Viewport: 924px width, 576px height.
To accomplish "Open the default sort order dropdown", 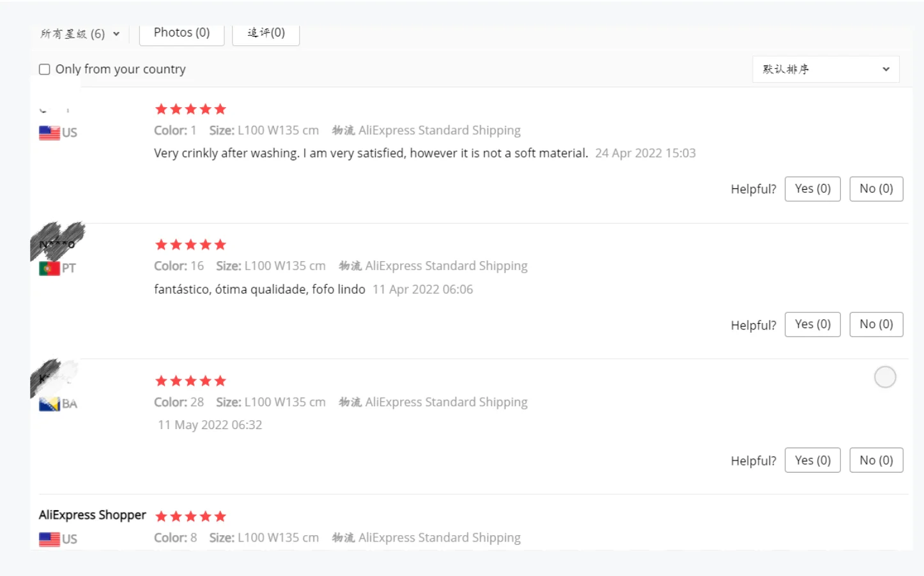I will click(826, 70).
